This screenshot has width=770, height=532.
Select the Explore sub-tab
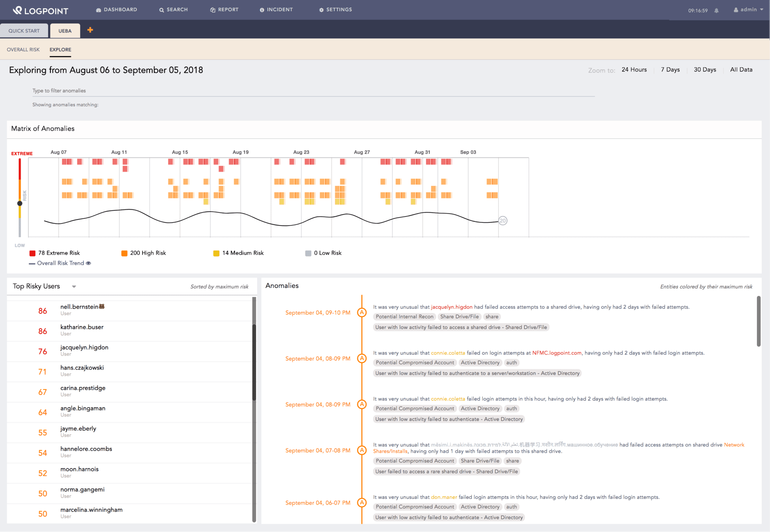61,50
